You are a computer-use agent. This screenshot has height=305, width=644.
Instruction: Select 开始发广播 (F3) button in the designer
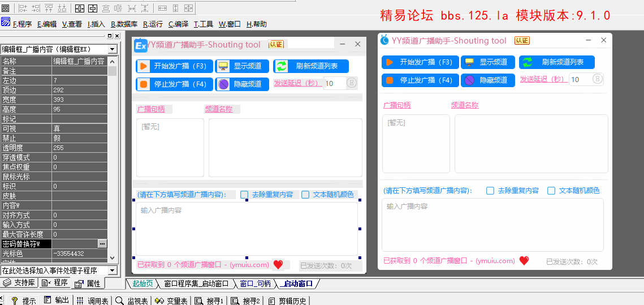click(175, 66)
